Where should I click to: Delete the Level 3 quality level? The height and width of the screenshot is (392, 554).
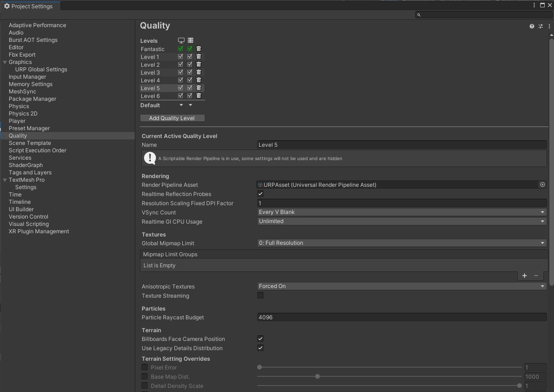(199, 72)
